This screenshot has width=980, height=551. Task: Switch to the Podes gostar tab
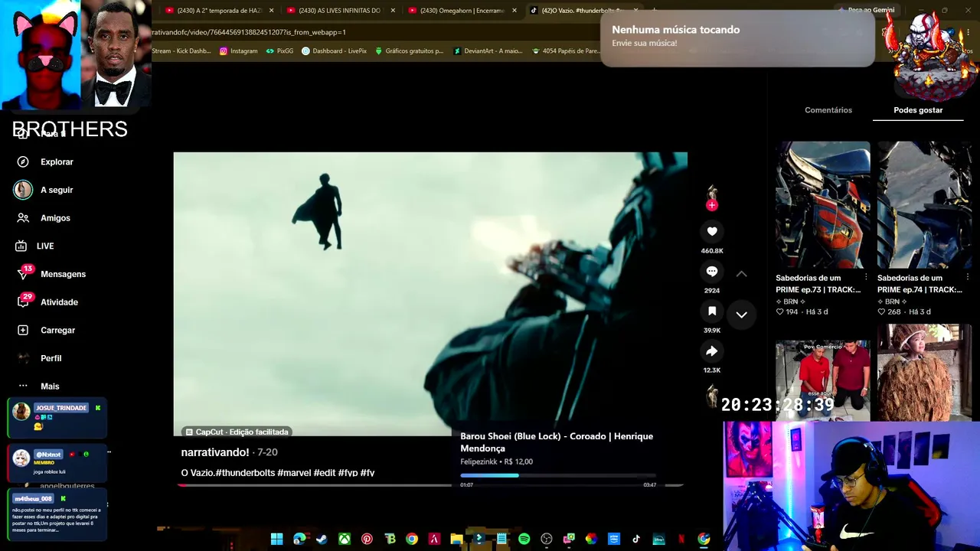click(918, 110)
